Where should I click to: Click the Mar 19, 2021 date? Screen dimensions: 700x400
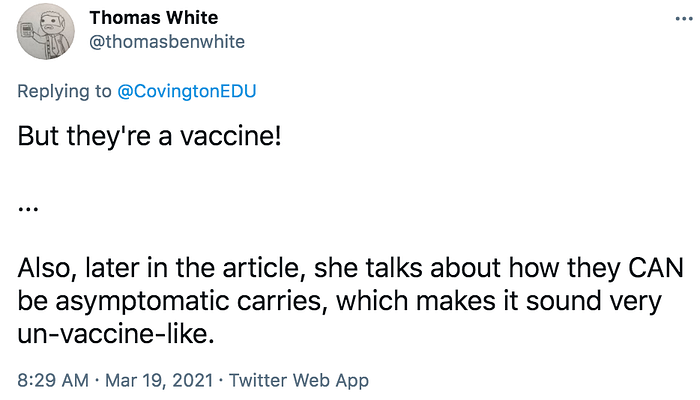(x=159, y=380)
